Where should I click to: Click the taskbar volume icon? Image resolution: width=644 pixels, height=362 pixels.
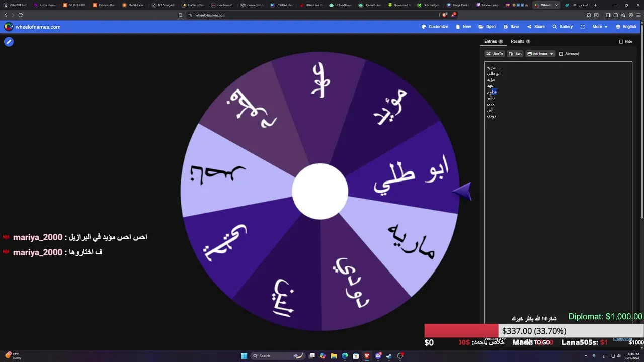619,356
